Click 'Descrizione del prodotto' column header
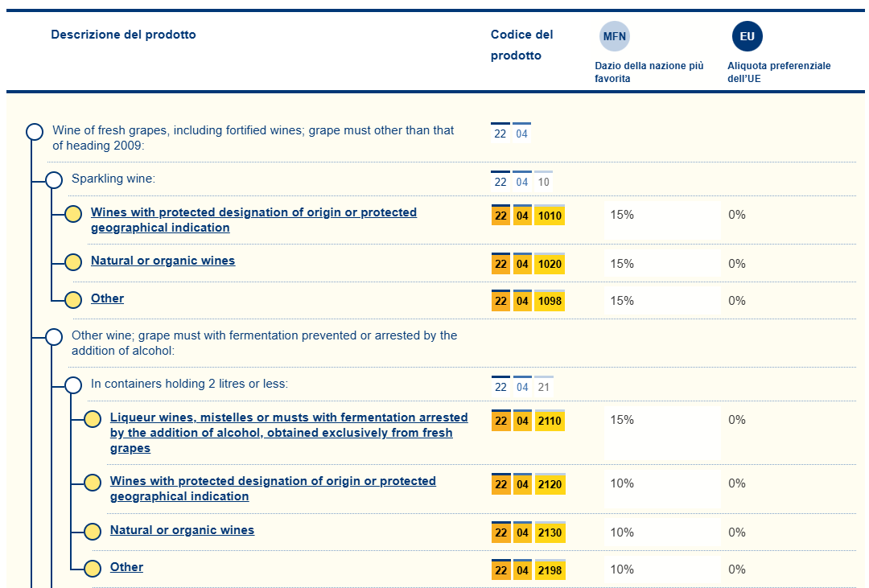The image size is (869, 588). coord(123,35)
